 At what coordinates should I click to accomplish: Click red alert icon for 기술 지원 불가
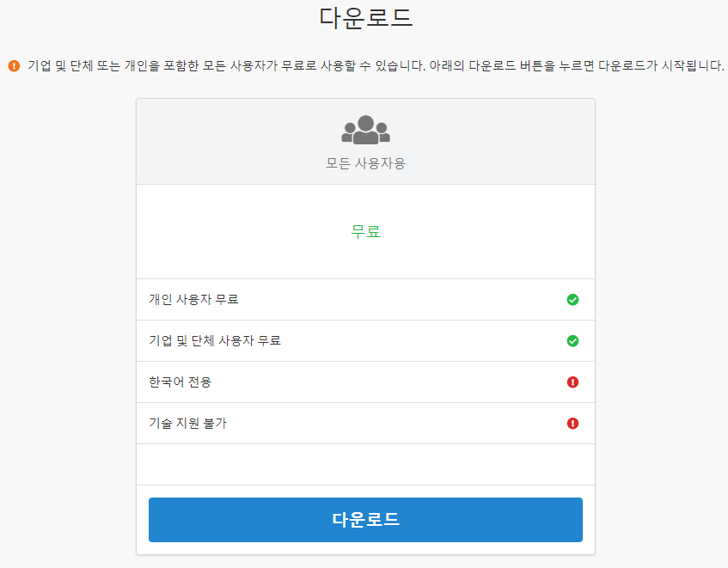(x=572, y=424)
